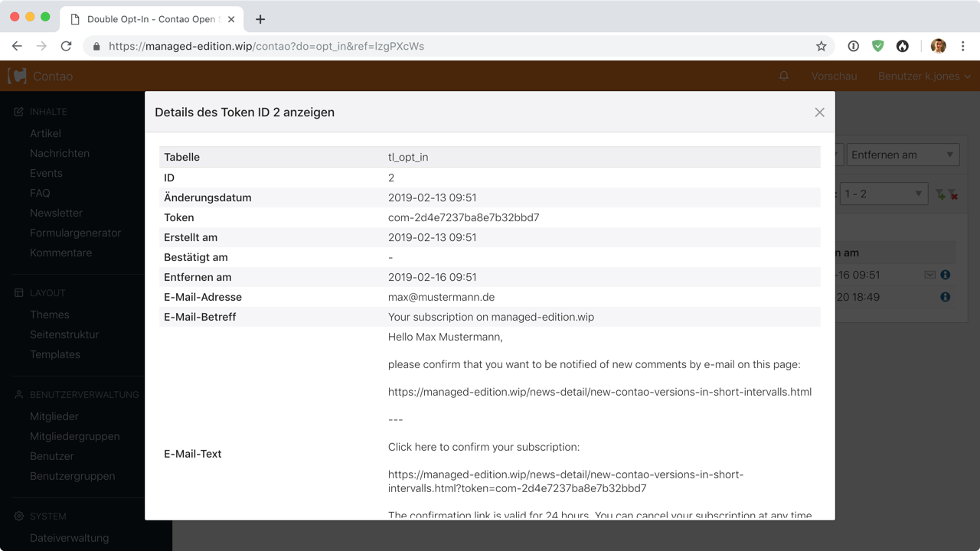Screen dimensions: 980x551
Task: Click the Contao logo icon
Action: coord(17,77)
